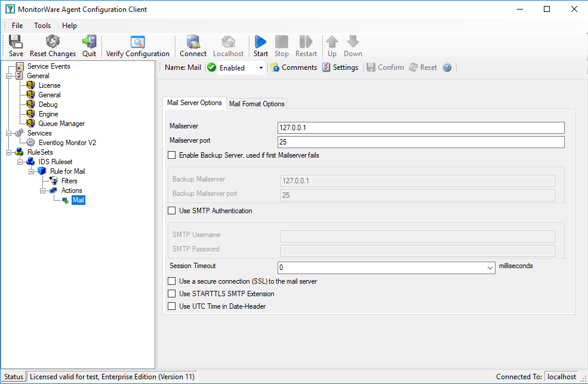
Task: Click the Reset button in the action bar
Action: click(423, 67)
